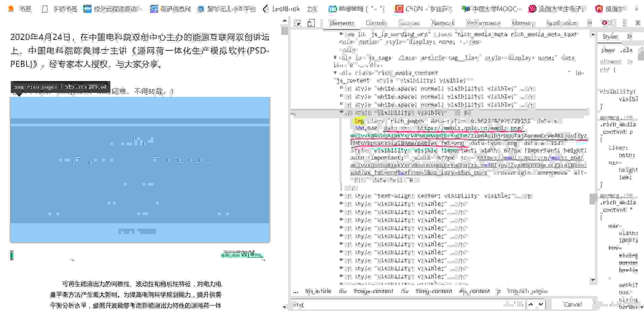Select the img.rich_pages breadcrumb

tap(527, 291)
